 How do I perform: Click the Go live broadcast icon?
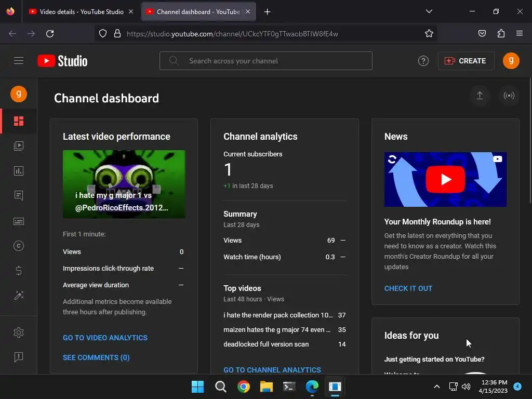tap(509, 96)
